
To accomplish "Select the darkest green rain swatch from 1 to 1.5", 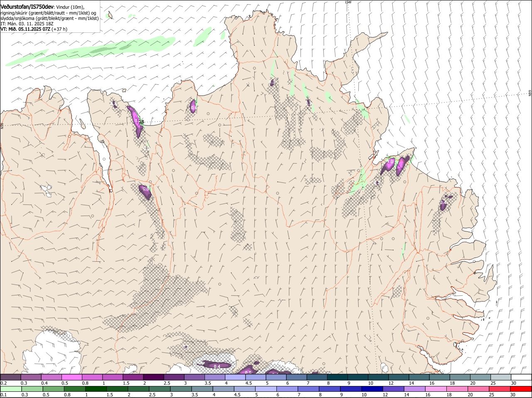I will pos(96,389).
